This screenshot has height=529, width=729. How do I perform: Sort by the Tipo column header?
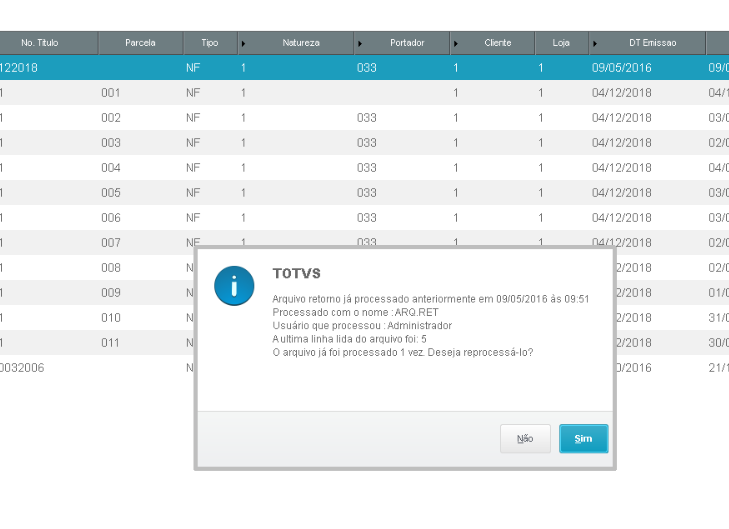[x=210, y=43]
